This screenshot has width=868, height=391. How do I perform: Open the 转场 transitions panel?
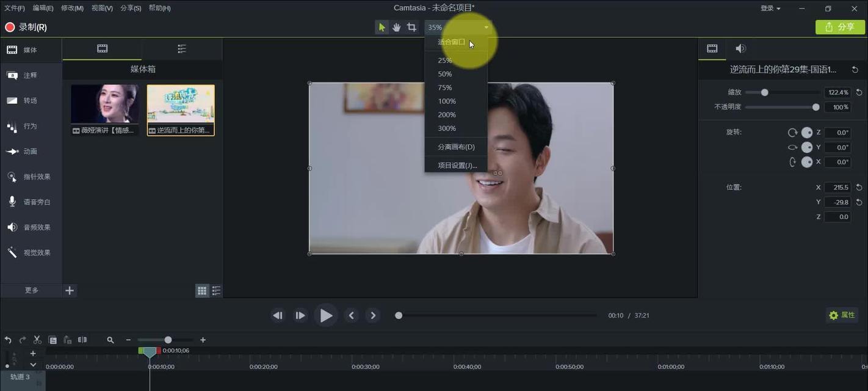31,100
